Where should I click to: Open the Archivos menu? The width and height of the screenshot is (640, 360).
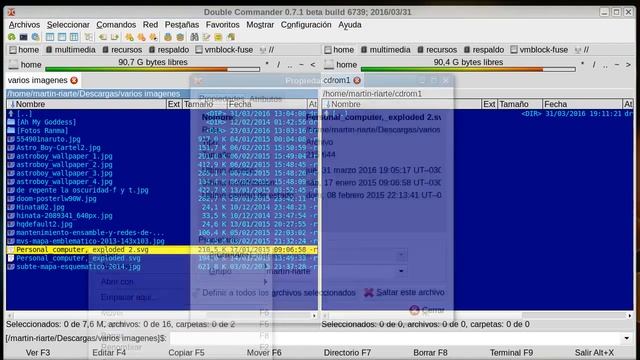click(24, 25)
